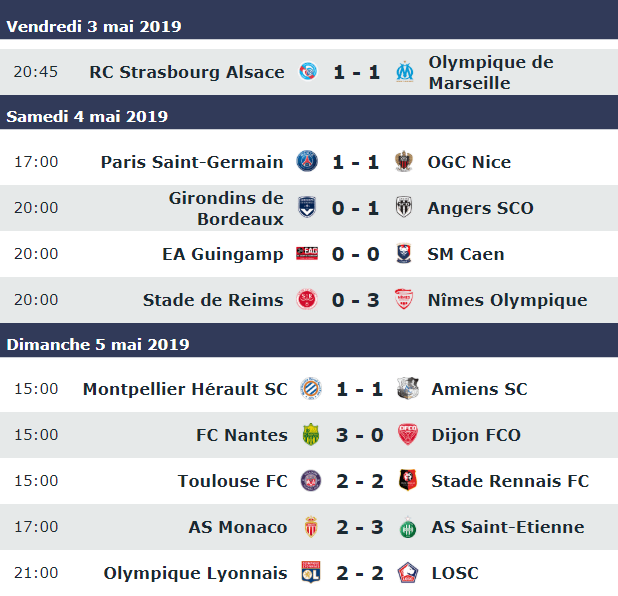The image size is (618, 596).
Task: Select the Dimanche 5 mai 2019 header
Action: pyautogui.click(x=309, y=345)
